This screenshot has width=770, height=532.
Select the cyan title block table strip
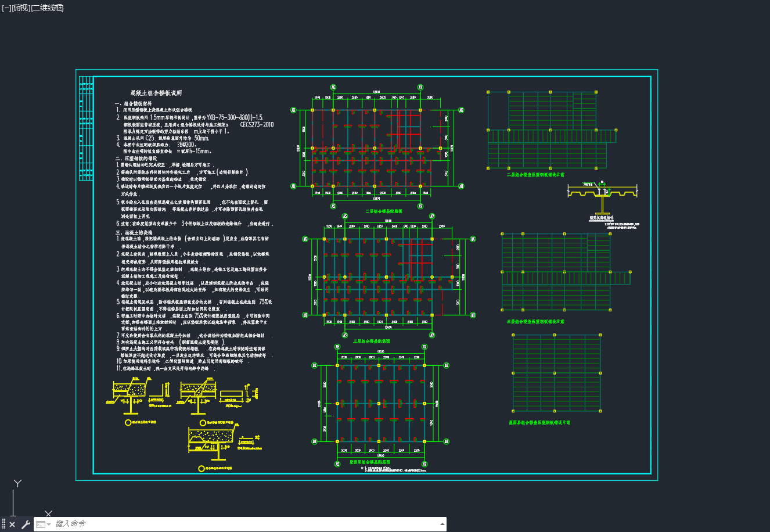pos(86,128)
